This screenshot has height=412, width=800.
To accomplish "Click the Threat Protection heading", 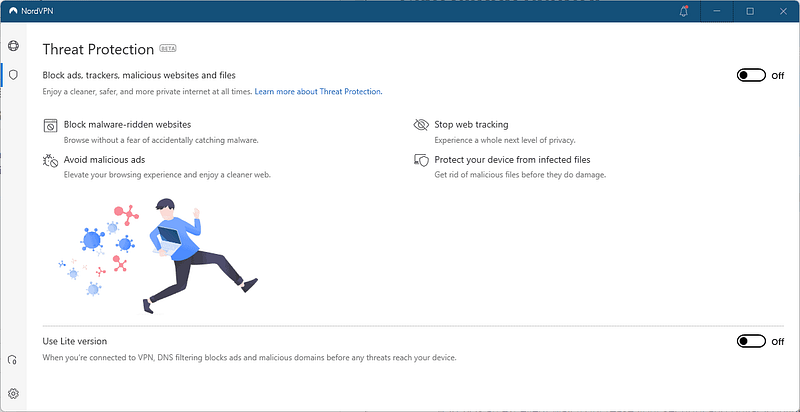I will click(98, 49).
